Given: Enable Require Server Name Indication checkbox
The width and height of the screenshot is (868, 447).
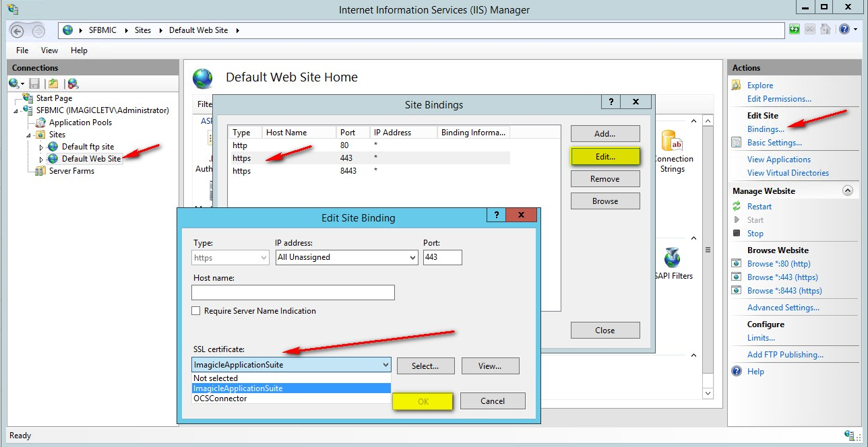Looking at the screenshot, I should (196, 311).
